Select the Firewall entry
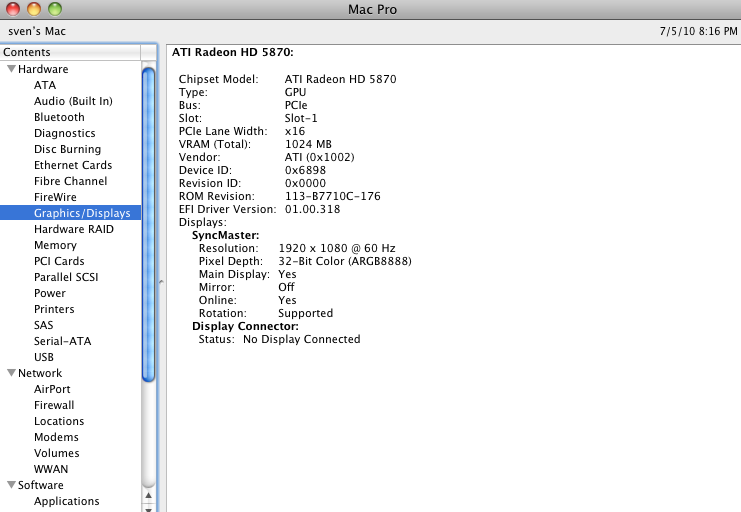The image size is (741, 512). [54, 405]
